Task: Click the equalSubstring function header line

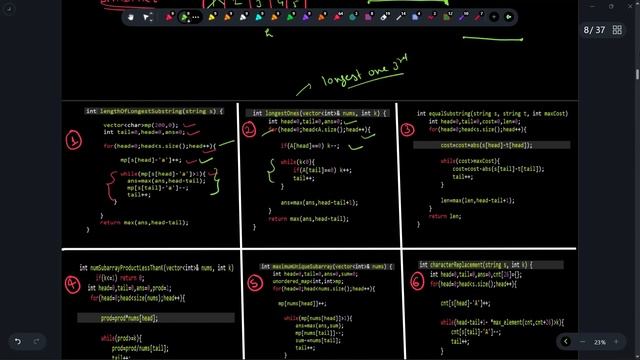Action: pos(492,113)
